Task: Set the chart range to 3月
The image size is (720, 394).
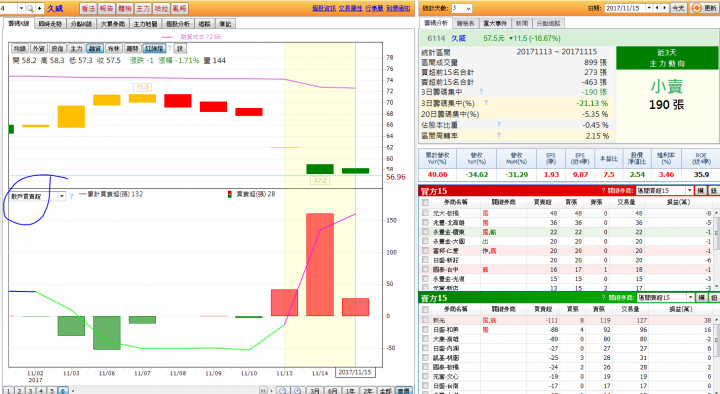Action: coord(315,390)
